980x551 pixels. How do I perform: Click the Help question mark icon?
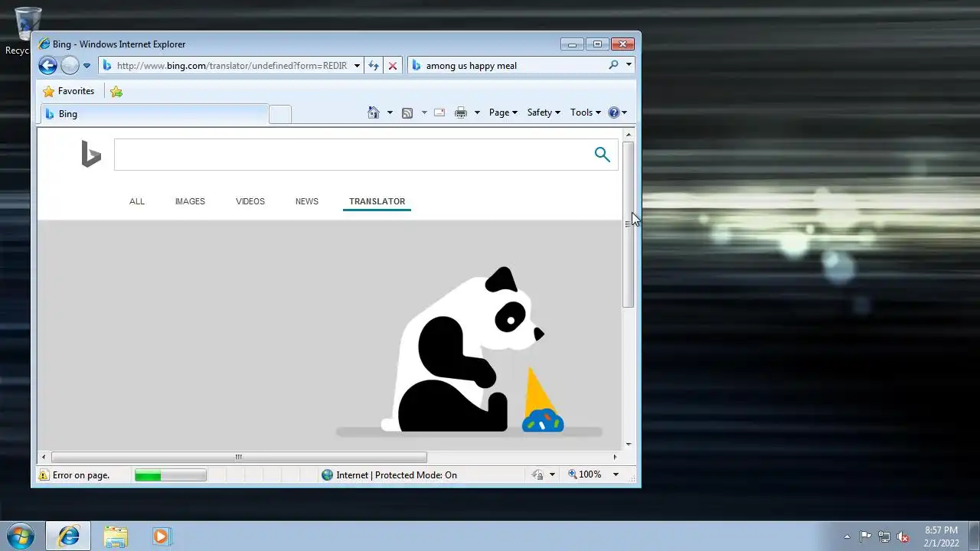[x=613, y=112]
